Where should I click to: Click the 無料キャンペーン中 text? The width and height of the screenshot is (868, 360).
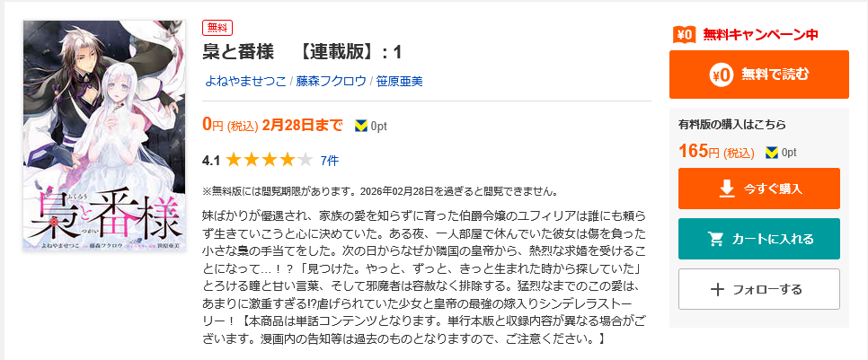click(760, 35)
